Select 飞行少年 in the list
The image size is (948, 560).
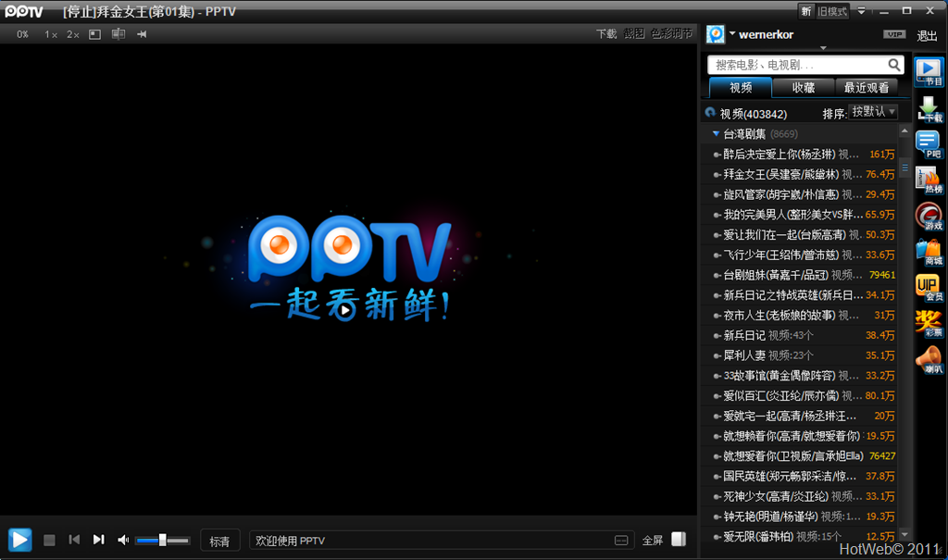799,255
